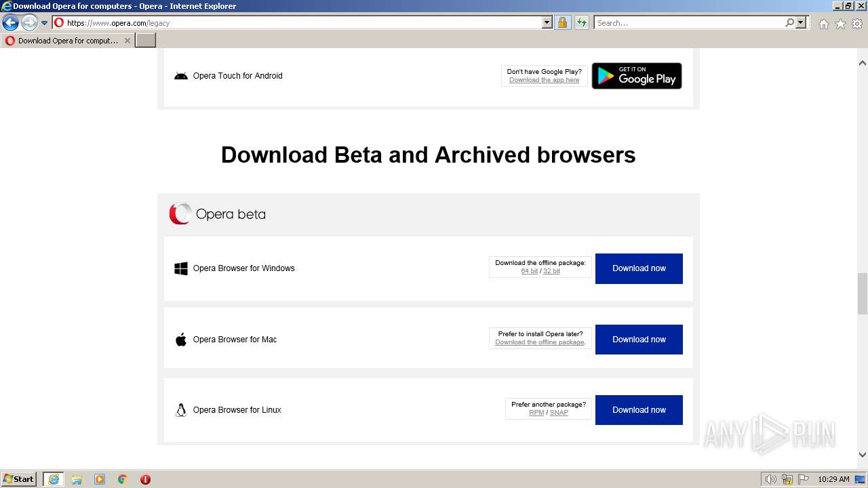Click the Opera favicon in address bar
Screen dimensions: 868x488
59,22
